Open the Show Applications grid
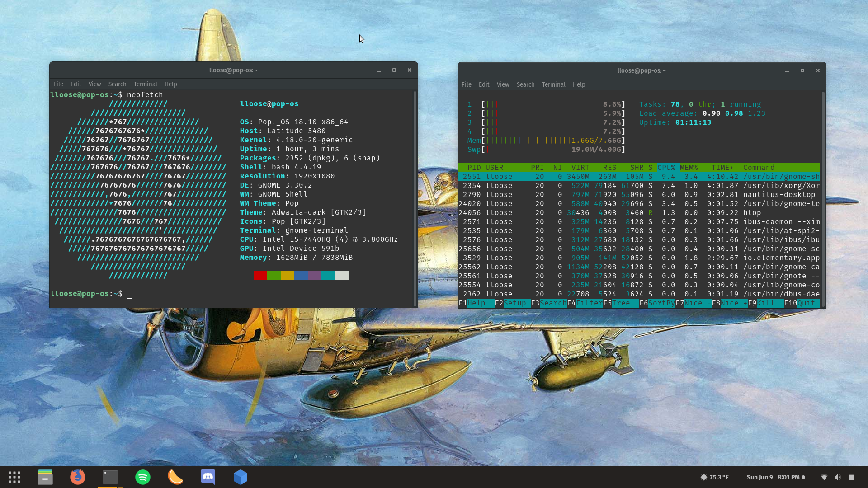This screenshot has width=868, height=488. (x=14, y=477)
